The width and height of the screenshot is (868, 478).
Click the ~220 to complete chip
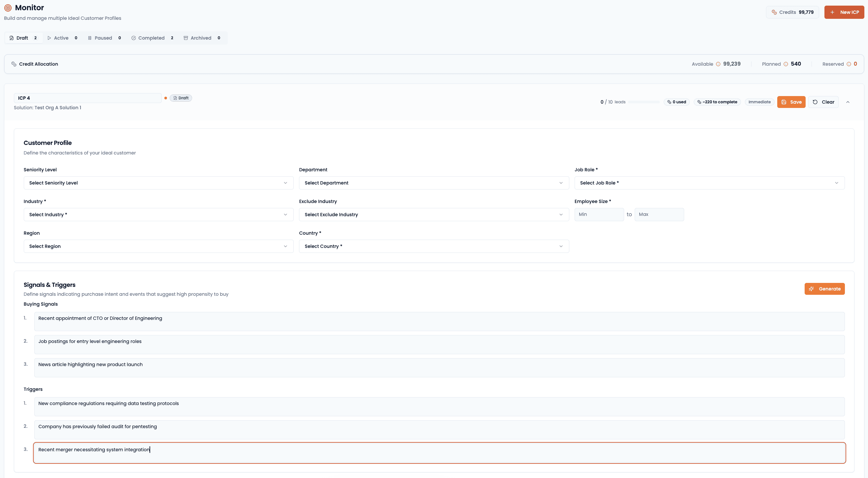717,102
